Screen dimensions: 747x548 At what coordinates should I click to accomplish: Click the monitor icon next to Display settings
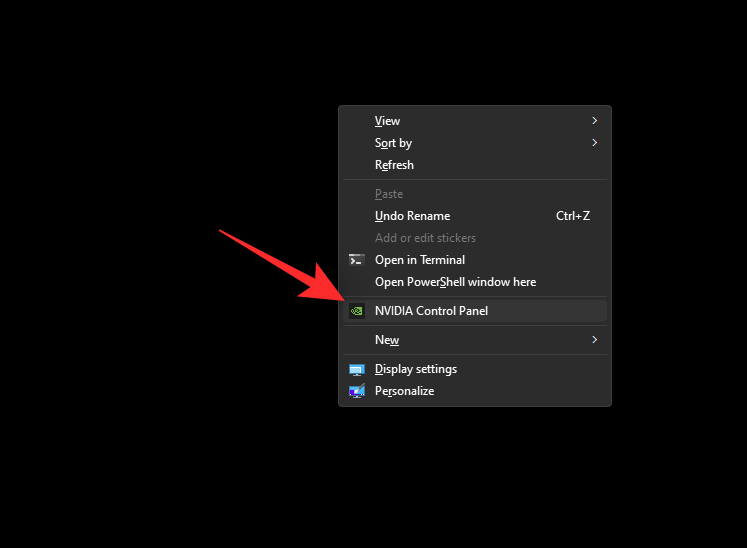point(356,370)
